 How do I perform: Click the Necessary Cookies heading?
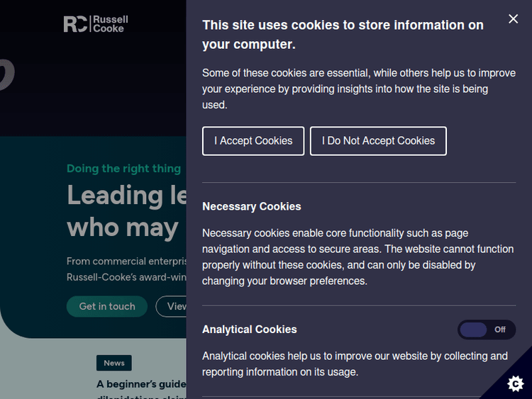tap(252, 206)
